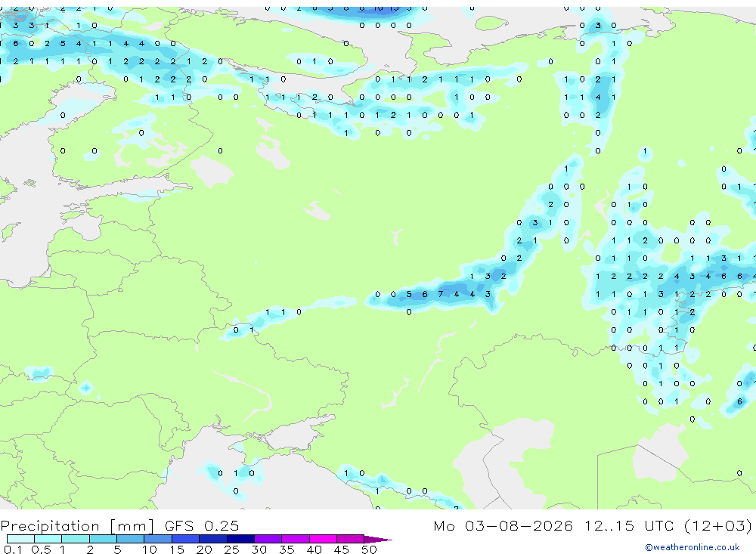
Task: Click the legend arrow tip above 50 mm
Action: click(x=378, y=540)
